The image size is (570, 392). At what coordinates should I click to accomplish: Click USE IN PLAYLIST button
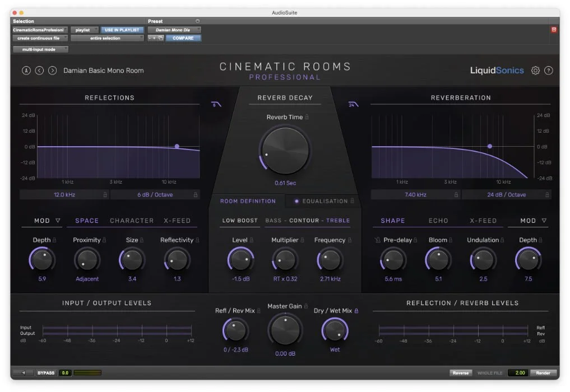(x=122, y=30)
